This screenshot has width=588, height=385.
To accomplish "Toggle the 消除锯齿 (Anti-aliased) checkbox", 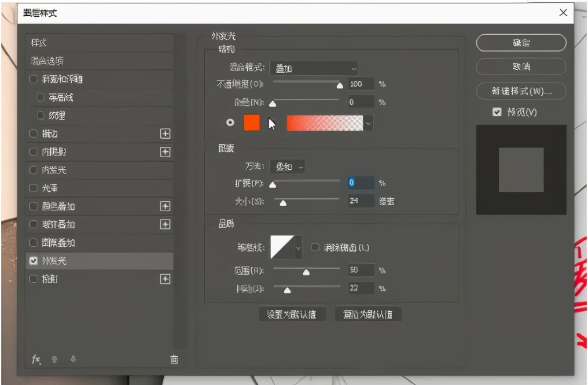I will click(x=315, y=247).
